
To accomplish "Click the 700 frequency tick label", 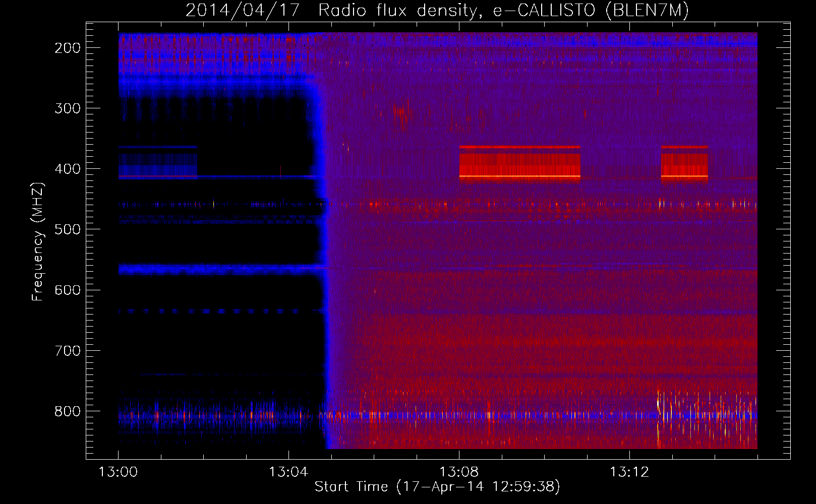I will click(68, 351).
